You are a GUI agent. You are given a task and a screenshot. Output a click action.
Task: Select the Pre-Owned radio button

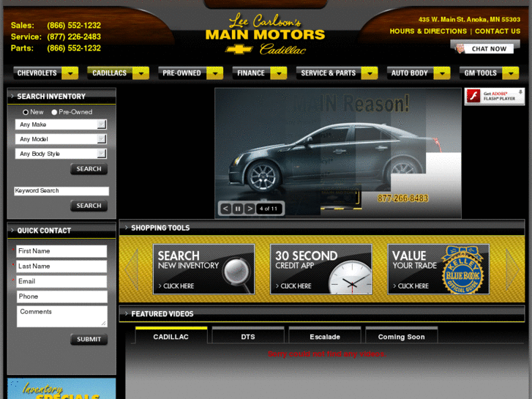[54, 112]
